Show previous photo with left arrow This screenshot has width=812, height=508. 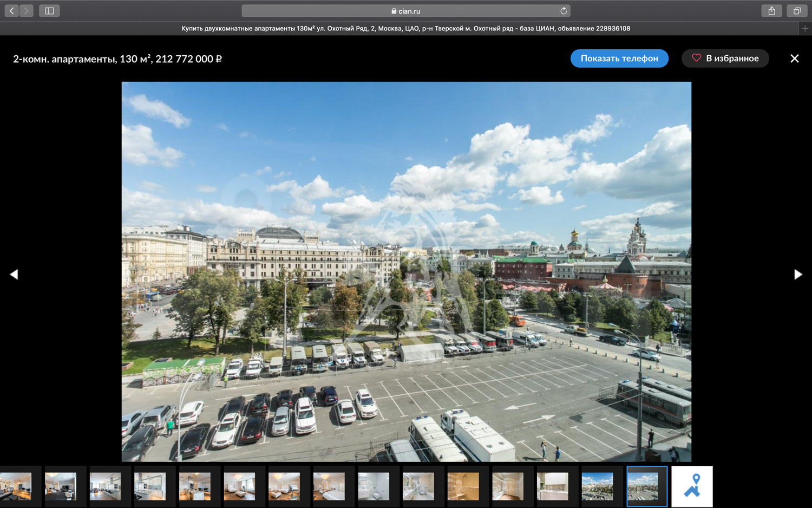(14, 275)
